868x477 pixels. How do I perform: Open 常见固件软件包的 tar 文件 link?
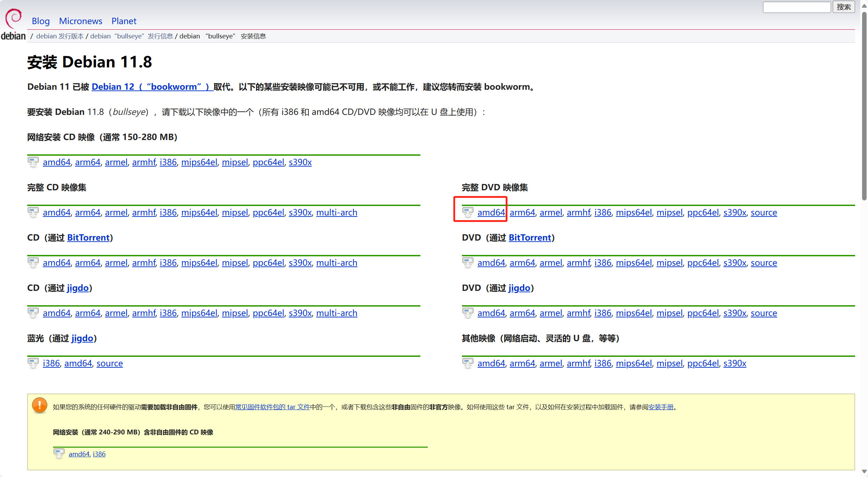tap(272, 407)
